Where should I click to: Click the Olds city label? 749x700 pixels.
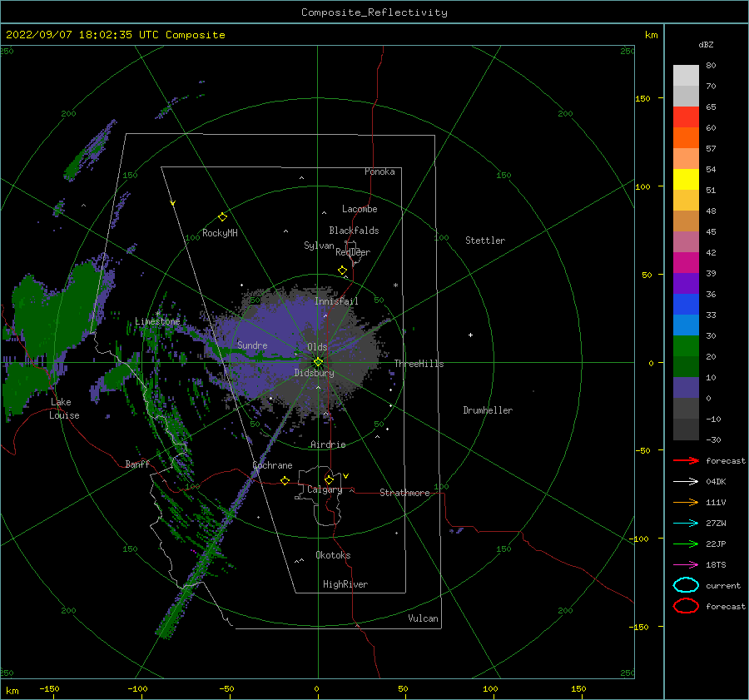pos(317,347)
